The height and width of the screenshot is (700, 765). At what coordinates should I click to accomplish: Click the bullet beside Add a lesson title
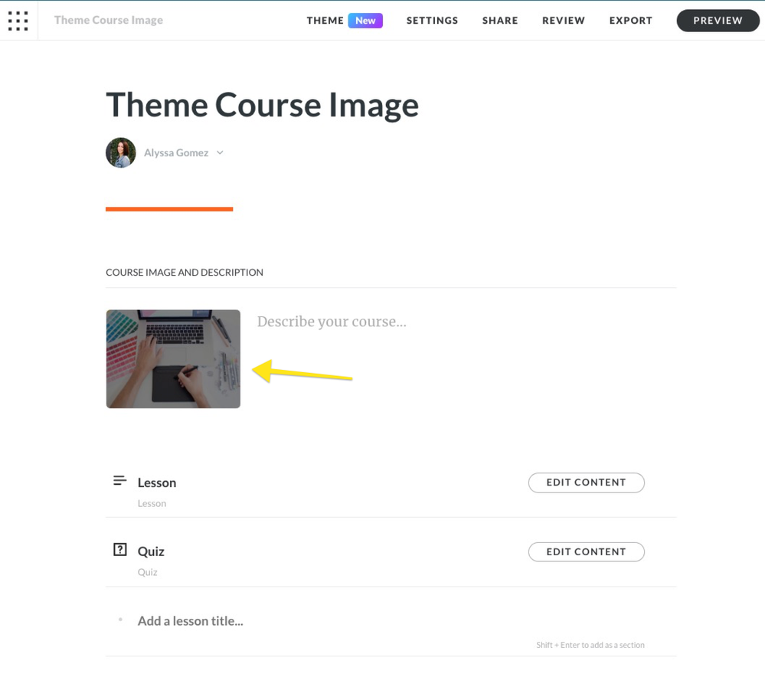pos(120,620)
